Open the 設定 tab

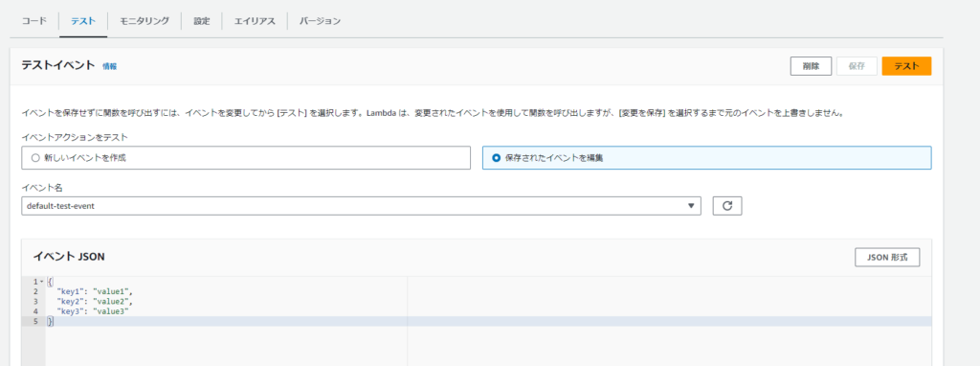click(x=202, y=21)
